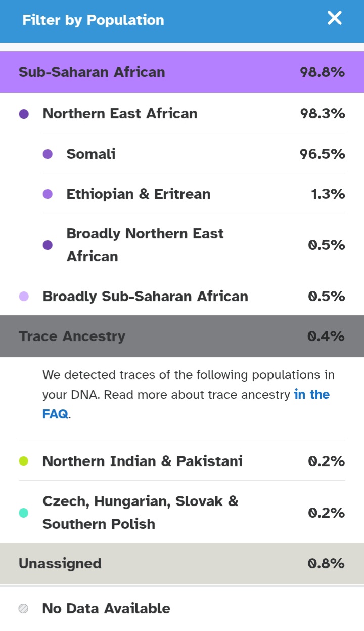The height and width of the screenshot is (631, 364).
Task: Open the trace ancestry FAQ link
Action: (311, 395)
